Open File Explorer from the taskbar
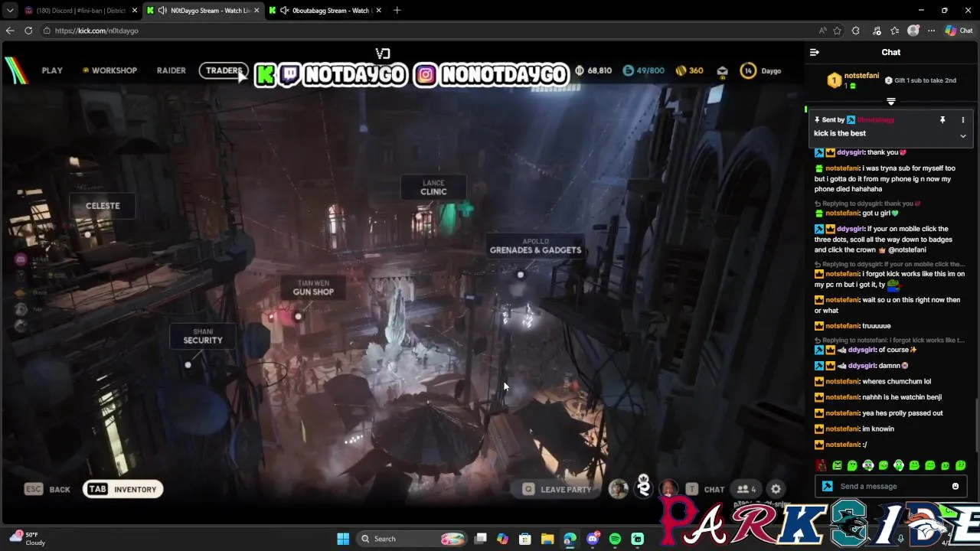Image resolution: width=980 pixels, height=551 pixels. click(547, 539)
